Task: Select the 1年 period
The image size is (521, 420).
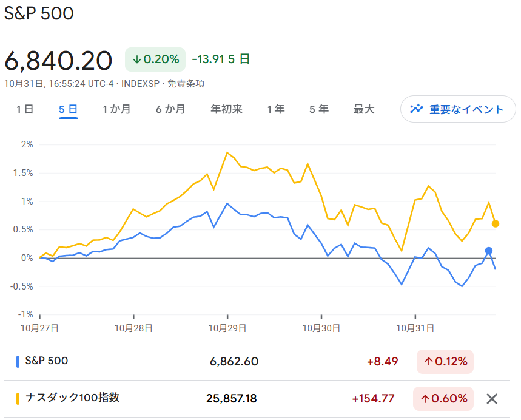Action: [x=275, y=109]
